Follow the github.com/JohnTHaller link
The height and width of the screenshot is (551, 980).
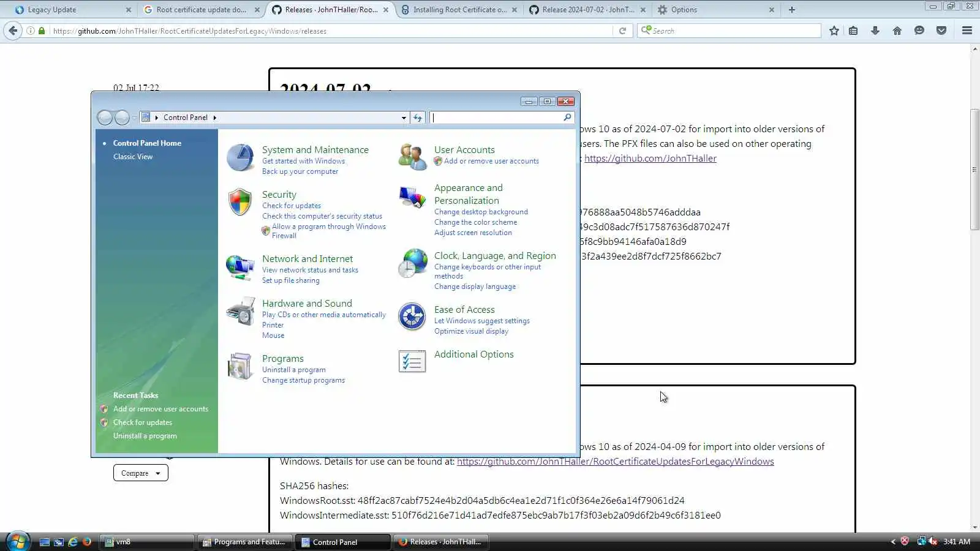tap(650, 159)
